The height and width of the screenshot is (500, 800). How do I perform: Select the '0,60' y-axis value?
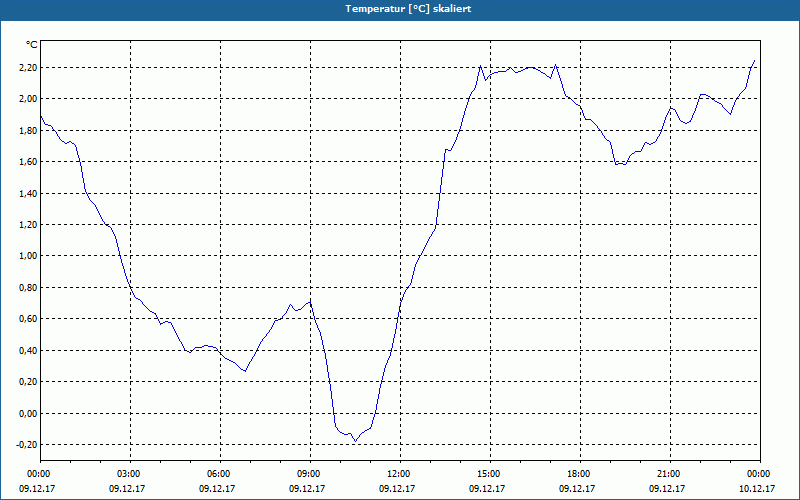point(28,319)
